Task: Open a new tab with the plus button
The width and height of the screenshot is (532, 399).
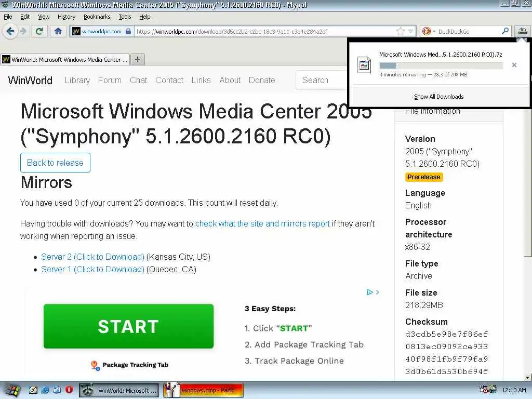Action: (x=137, y=59)
